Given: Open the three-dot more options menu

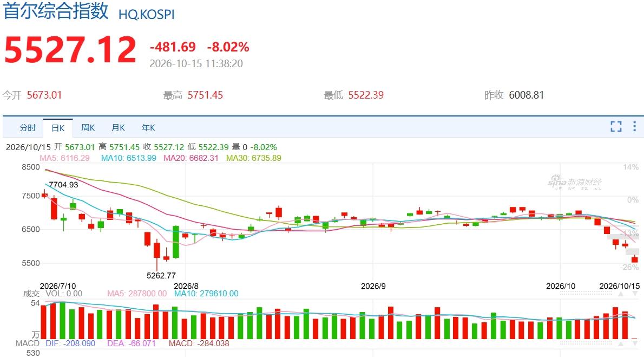Looking at the screenshot, I should [635, 126].
